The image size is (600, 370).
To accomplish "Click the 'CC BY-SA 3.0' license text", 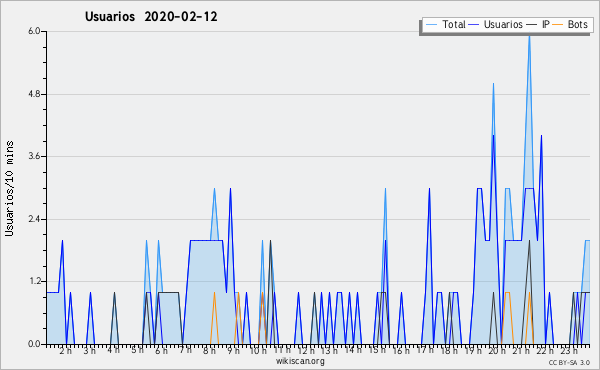I will (569, 363).
